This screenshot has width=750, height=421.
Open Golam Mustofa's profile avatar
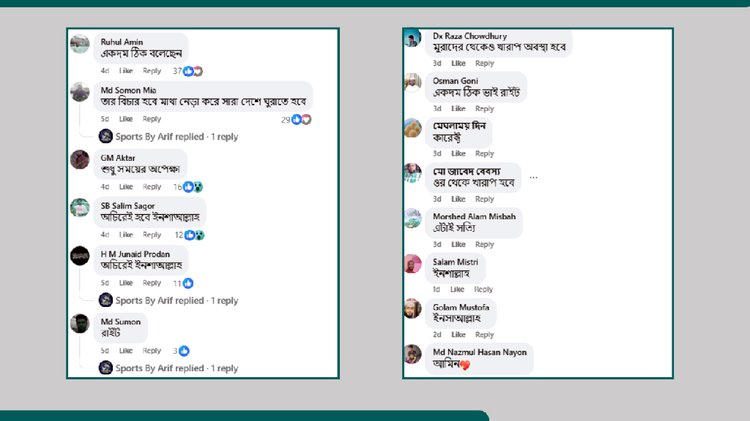click(412, 309)
